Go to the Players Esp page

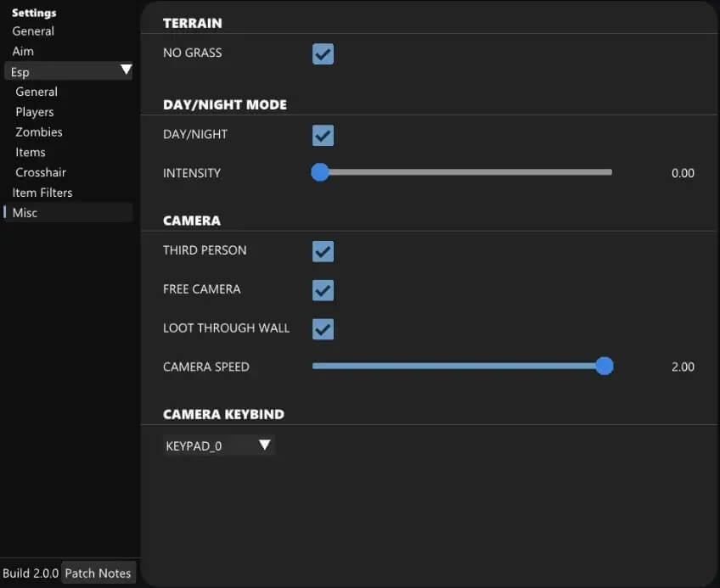35,112
